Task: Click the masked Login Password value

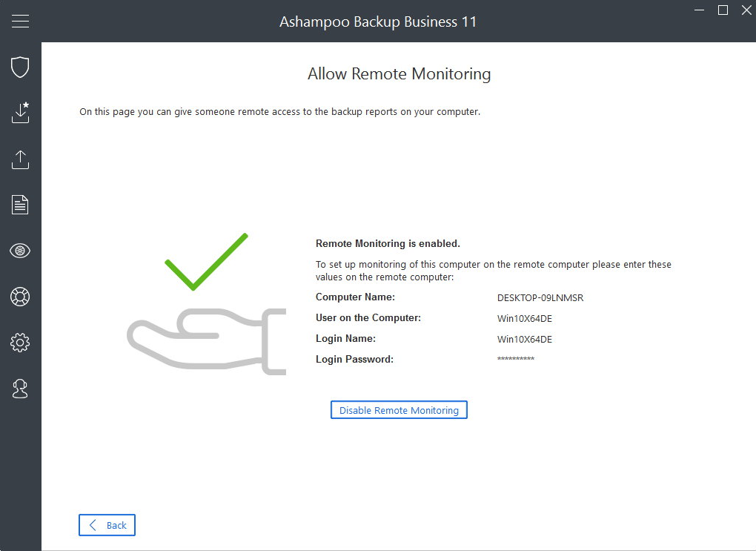Action: (x=515, y=359)
